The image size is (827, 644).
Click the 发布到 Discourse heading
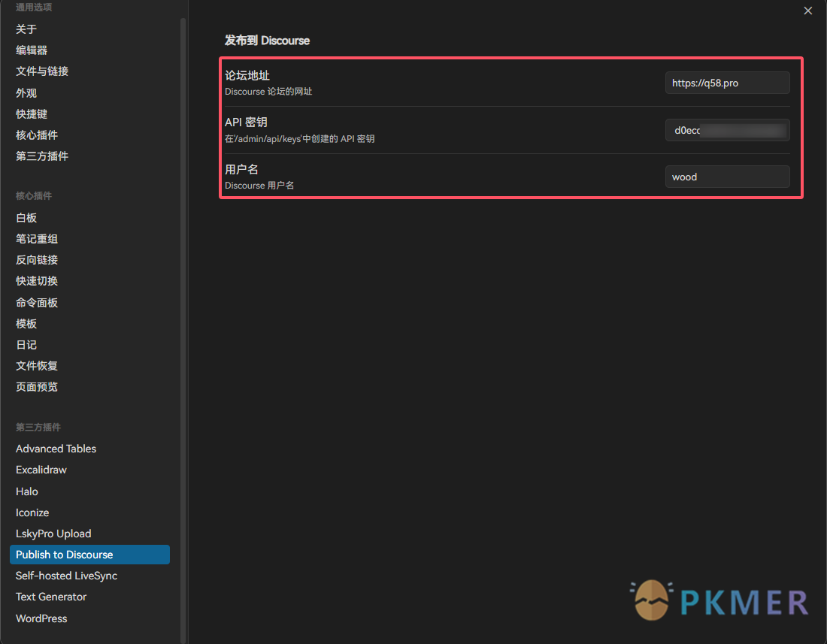point(267,41)
